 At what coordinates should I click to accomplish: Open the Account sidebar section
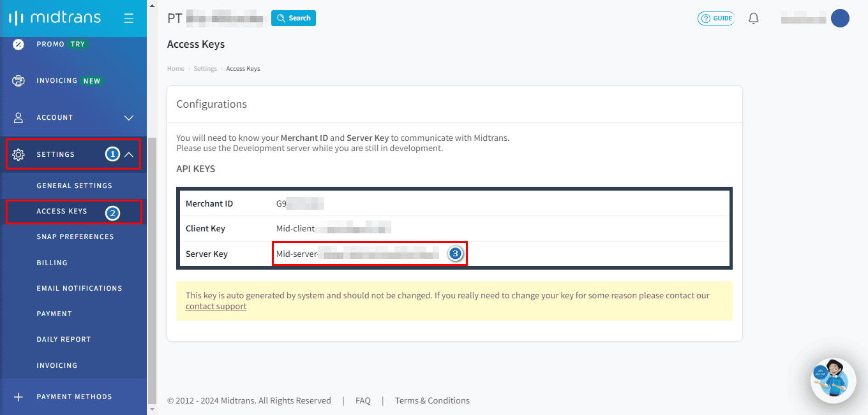point(73,117)
